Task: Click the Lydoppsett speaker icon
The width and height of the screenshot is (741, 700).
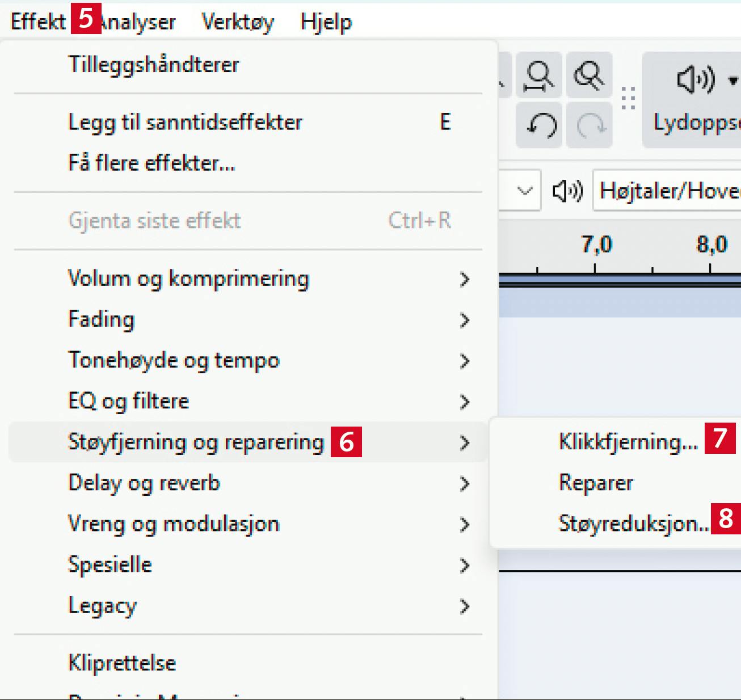Action: pyautogui.click(x=696, y=80)
